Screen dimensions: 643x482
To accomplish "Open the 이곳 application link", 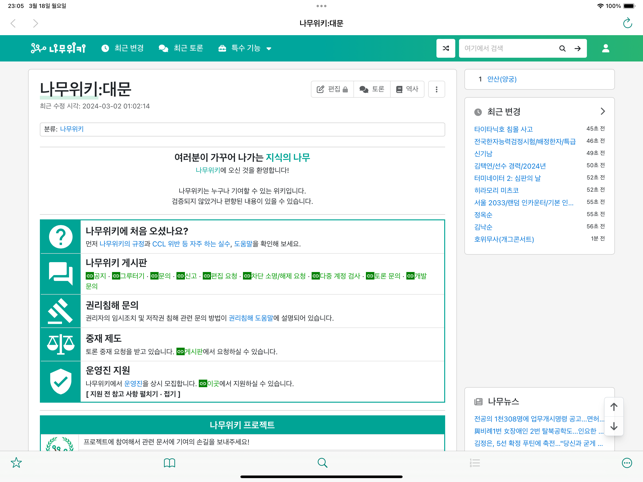I will (209, 384).
